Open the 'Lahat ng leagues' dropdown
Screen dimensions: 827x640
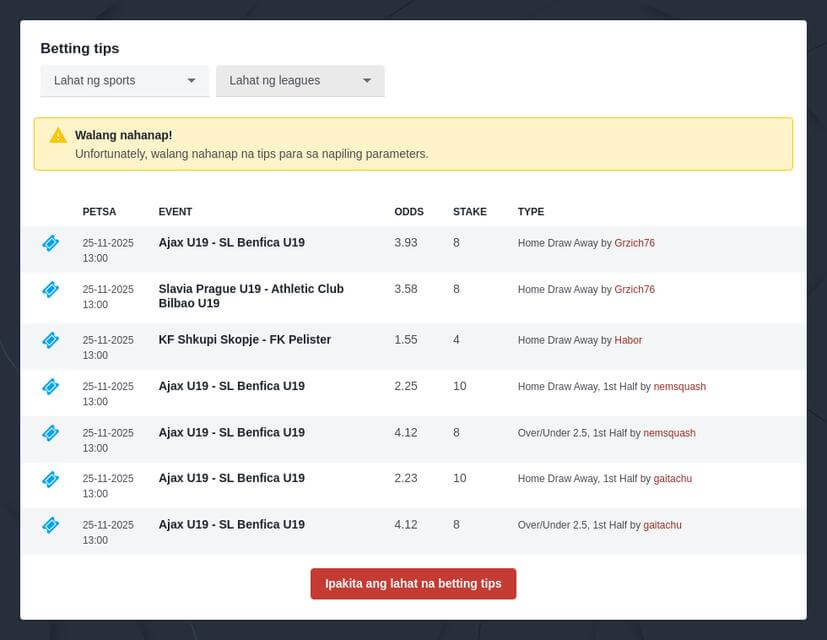pos(300,80)
